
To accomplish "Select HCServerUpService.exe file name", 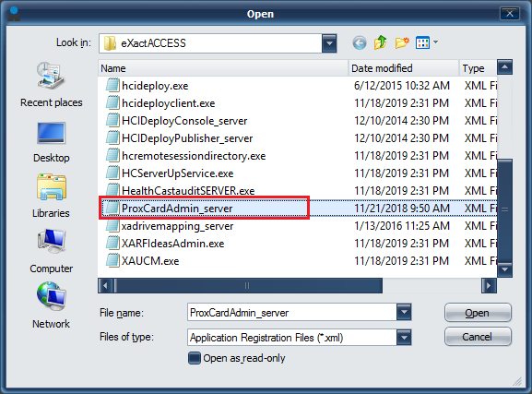I will click(x=178, y=173).
